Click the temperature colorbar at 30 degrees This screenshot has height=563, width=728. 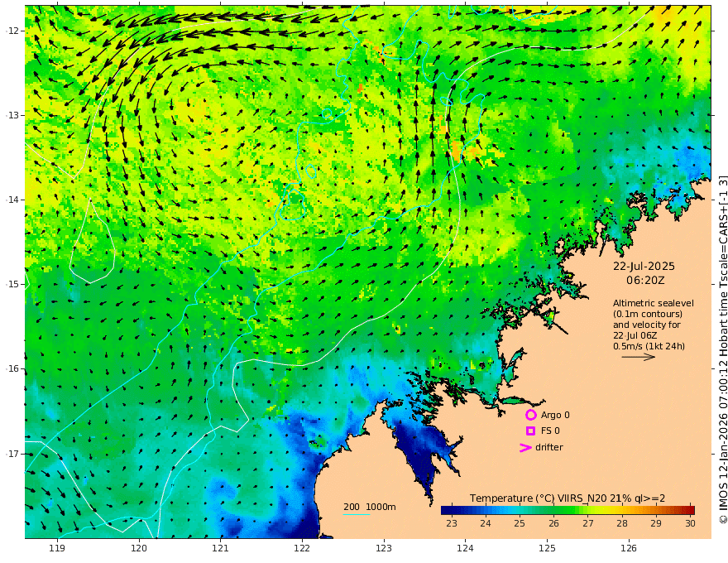(691, 509)
